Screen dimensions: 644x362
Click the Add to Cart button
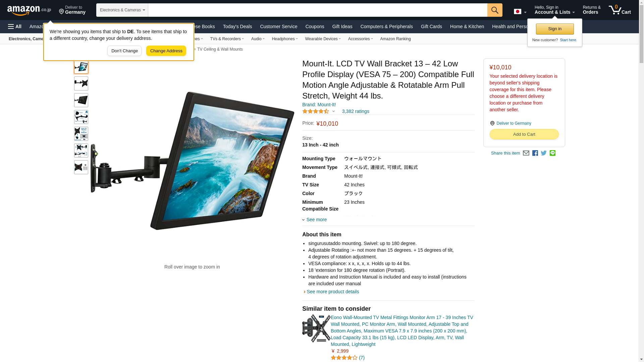coord(524,134)
